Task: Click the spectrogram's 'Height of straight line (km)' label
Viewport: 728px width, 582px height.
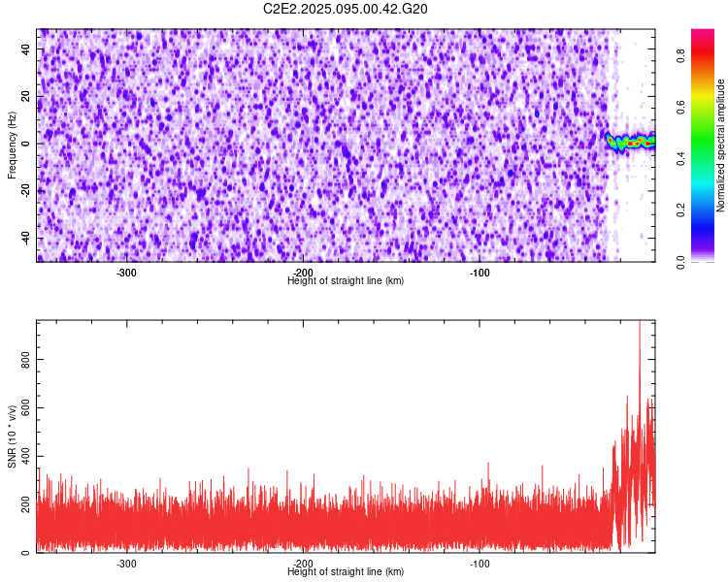Action: coord(346,280)
